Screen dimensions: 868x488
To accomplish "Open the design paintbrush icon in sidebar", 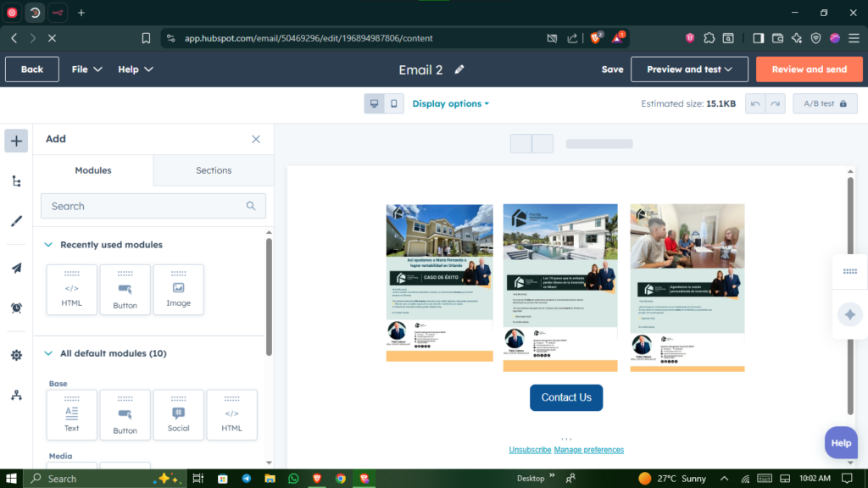I will tap(16, 221).
